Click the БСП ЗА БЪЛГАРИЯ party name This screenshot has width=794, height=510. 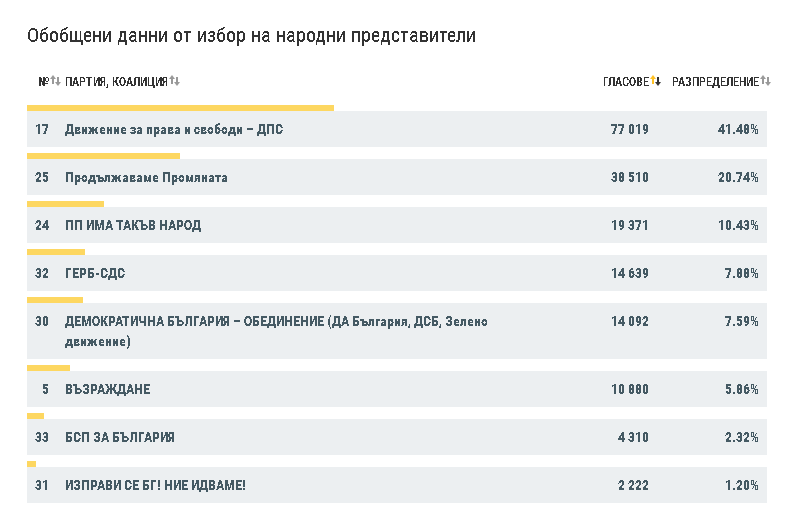coord(120,438)
